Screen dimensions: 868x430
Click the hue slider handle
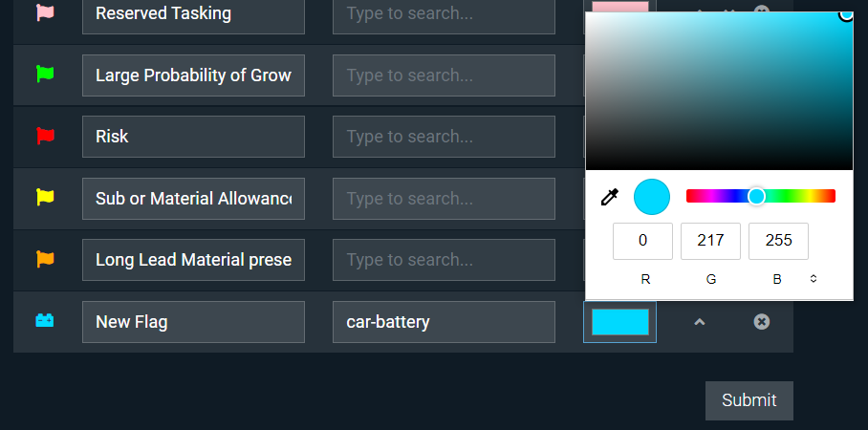pyautogui.click(x=756, y=197)
